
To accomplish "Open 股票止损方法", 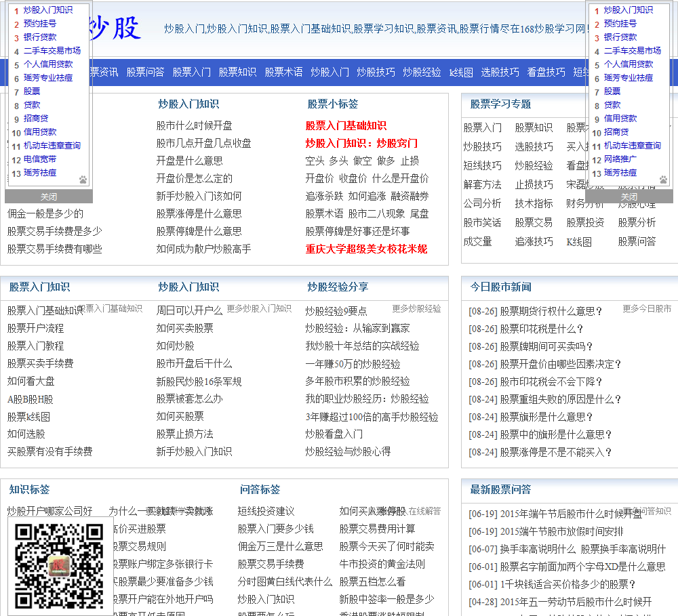I will (x=184, y=434).
